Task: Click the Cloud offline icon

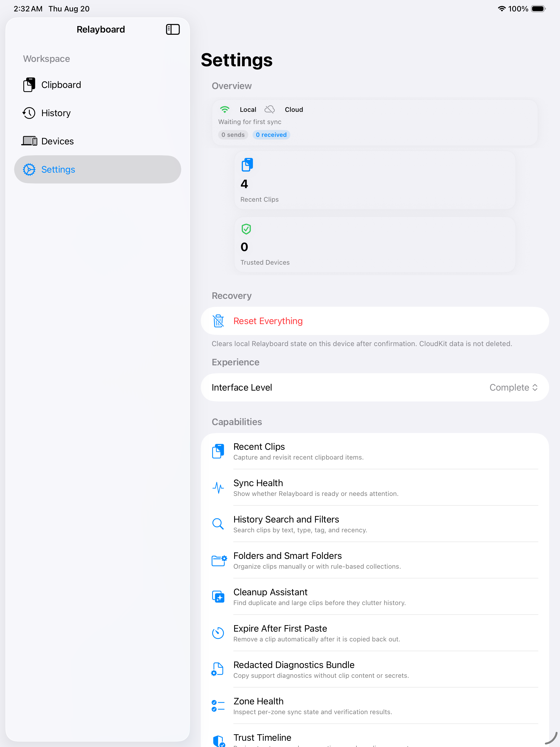Action: tap(270, 109)
